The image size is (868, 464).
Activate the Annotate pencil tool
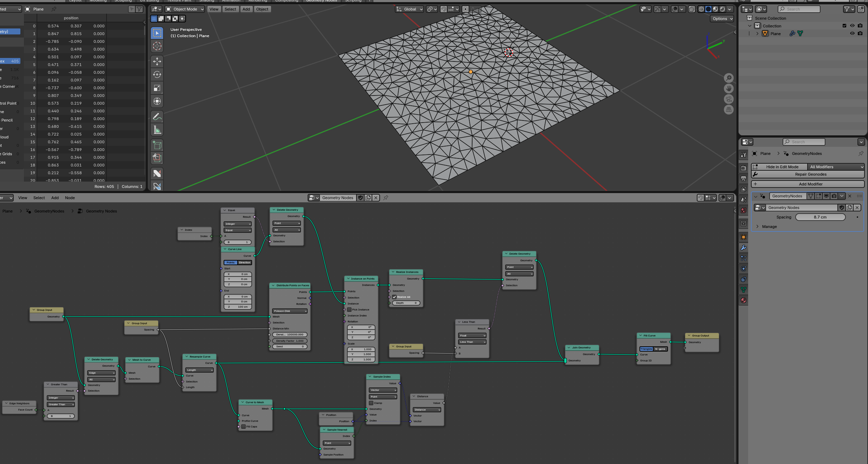157,117
